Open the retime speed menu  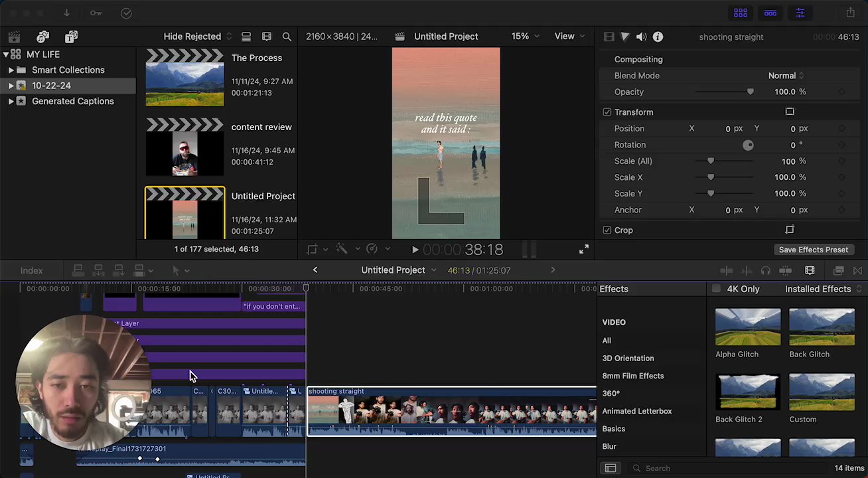[x=378, y=250]
